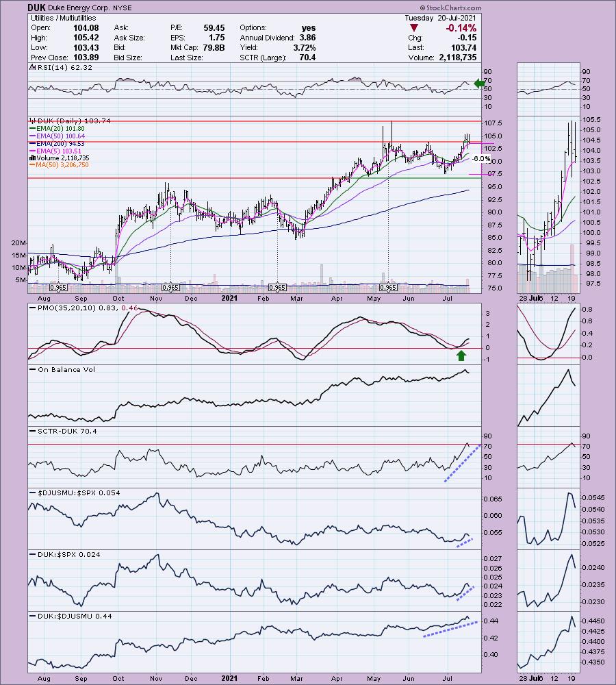Click the 0.965 marker near May
Image resolution: width=616 pixels, height=685 pixels.
pyautogui.click(x=388, y=288)
